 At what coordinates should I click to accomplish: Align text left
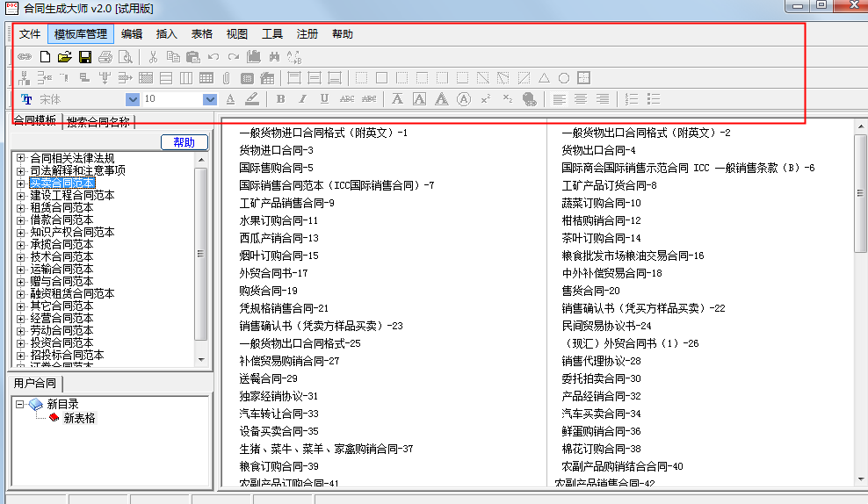click(x=559, y=99)
